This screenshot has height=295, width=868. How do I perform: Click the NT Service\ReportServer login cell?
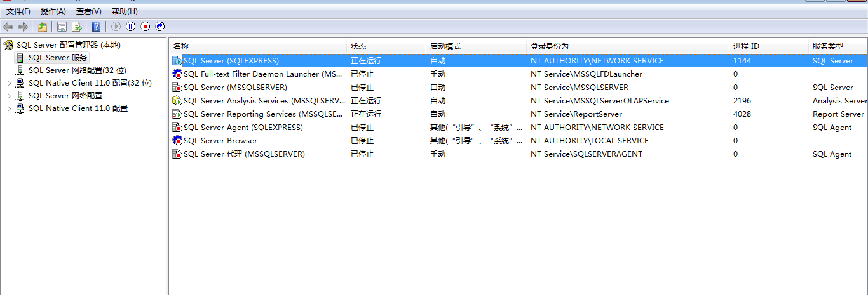pos(576,114)
